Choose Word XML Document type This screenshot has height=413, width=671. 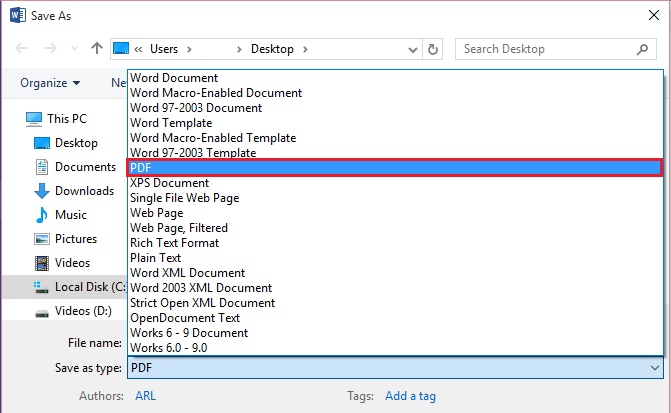point(395,273)
